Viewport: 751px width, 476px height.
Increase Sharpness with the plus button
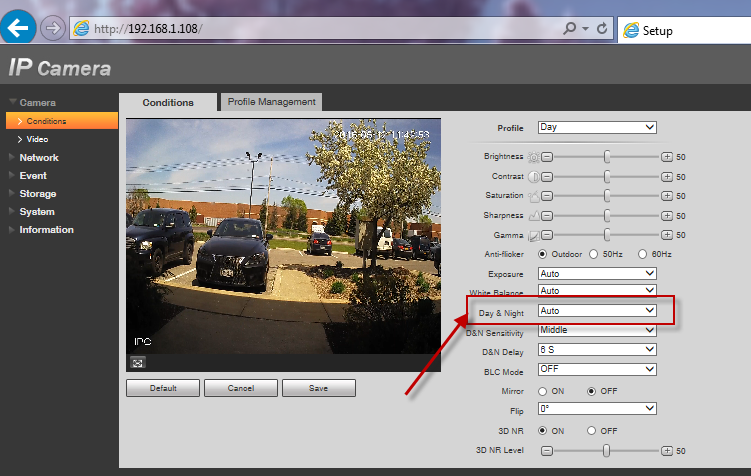(667, 215)
